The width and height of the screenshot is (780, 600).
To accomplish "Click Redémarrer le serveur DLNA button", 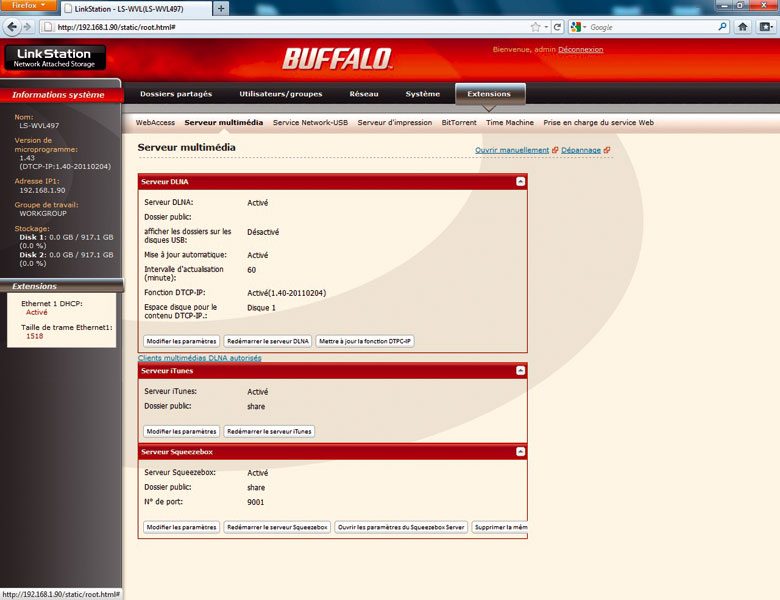I will (x=268, y=341).
